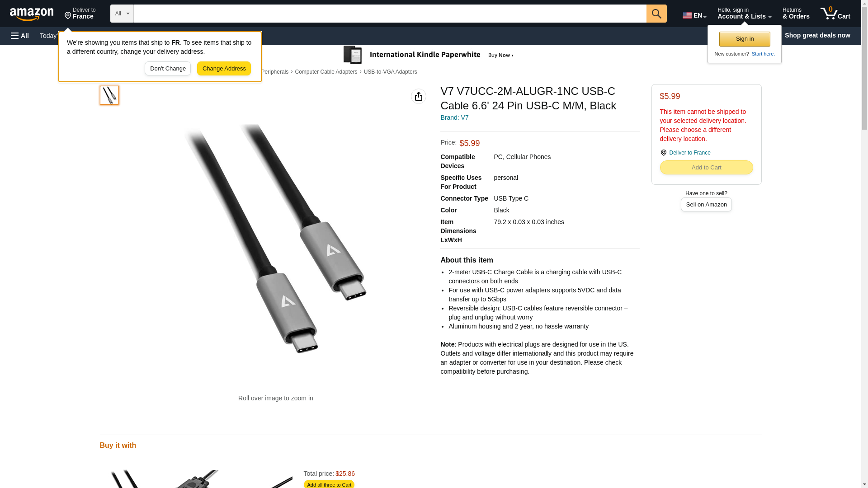Click Add to Cart button
Screen dimensions: 868x488
pos(706,168)
